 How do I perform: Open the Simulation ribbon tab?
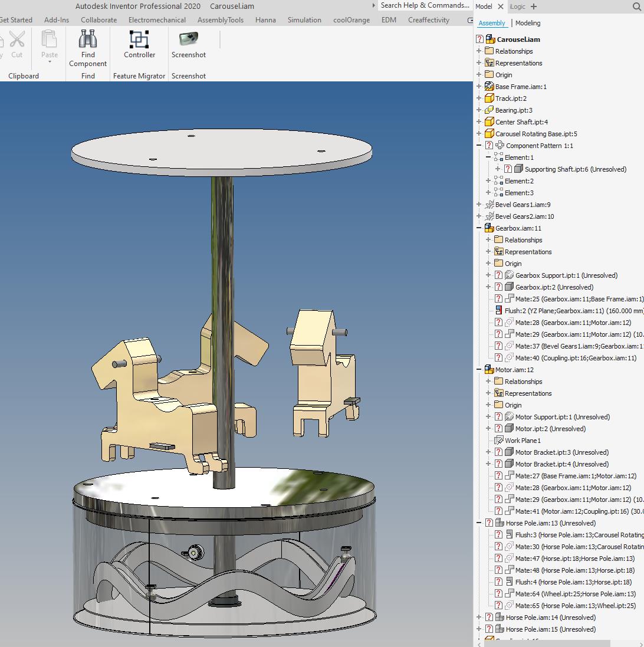pos(304,19)
